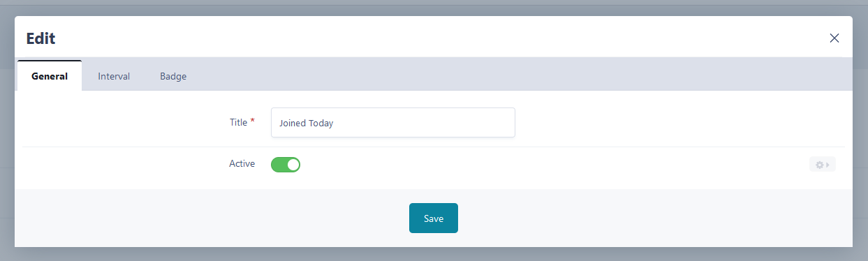Open the gear options dropdown in Active row
Screen dimensions: 868x261
pos(823,165)
